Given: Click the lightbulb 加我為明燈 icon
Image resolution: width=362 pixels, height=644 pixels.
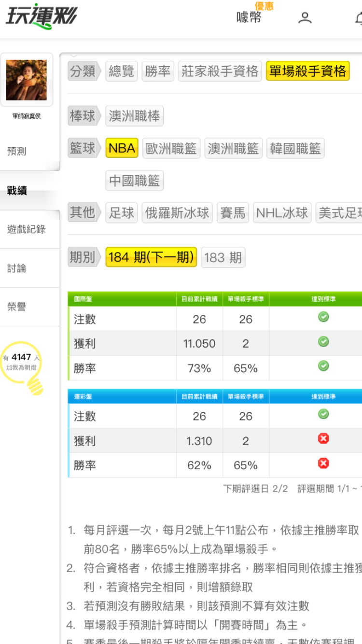Looking at the screenshot, I should (22, 368).
